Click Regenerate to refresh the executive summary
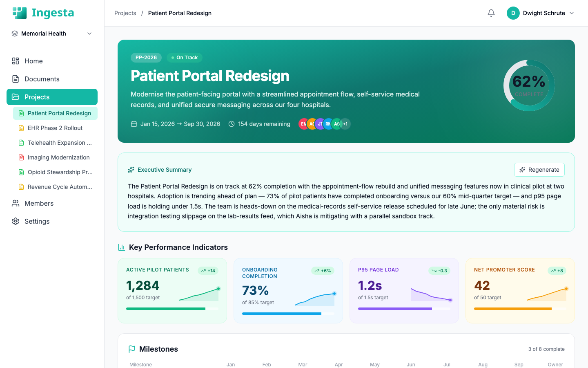This screenshot has height=368, width=588. (x=539, y=169)
